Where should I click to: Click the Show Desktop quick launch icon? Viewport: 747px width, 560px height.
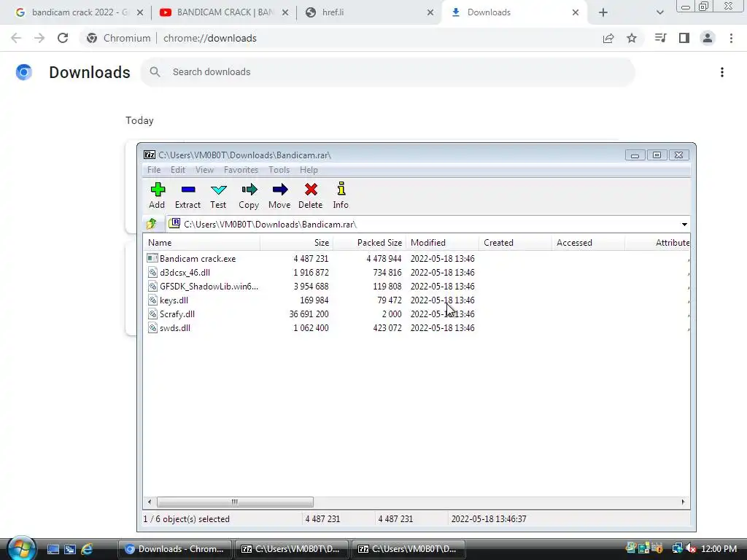[53, 549]
